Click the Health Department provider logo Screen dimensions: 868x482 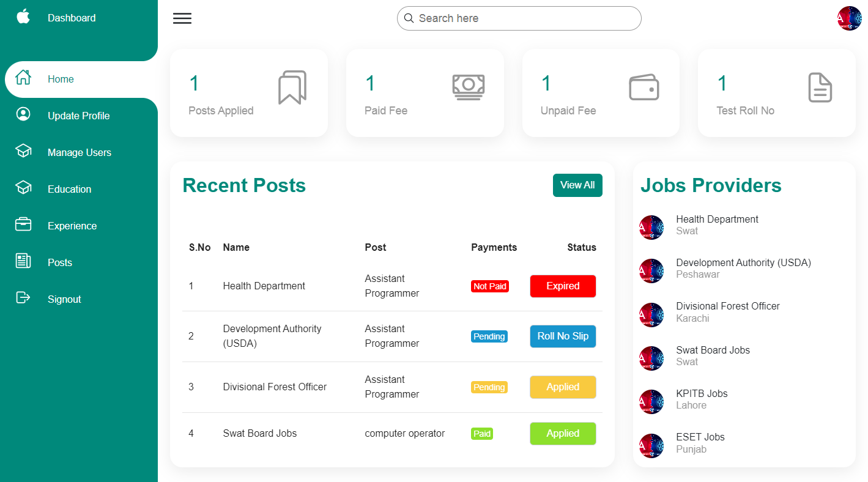pos(651,228)
